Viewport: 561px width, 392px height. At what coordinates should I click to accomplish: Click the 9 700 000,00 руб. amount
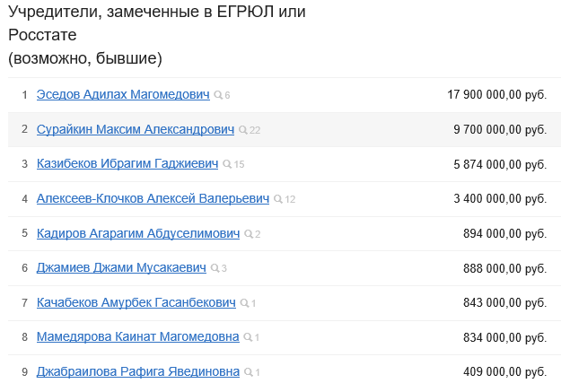click(500, 129)
